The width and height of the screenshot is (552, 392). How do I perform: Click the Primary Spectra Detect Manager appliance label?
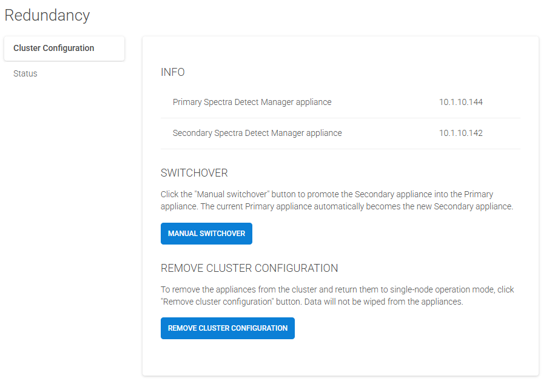click(x=252, y=102)
